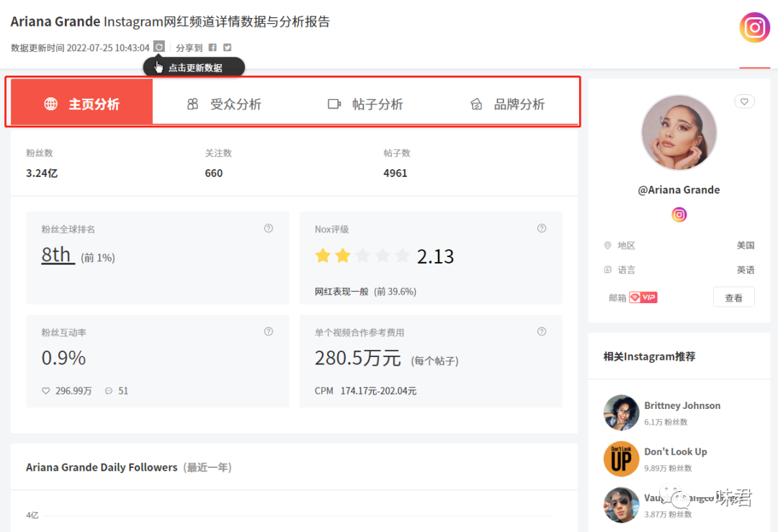Click the likes heart icon showing 296.99万

click(x=45, y=391)
